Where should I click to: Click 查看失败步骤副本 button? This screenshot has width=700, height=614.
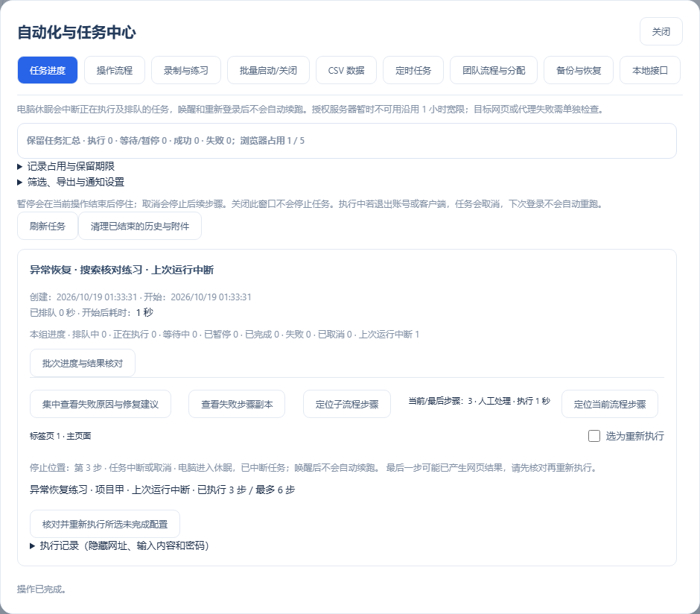(x=237, y=404)
